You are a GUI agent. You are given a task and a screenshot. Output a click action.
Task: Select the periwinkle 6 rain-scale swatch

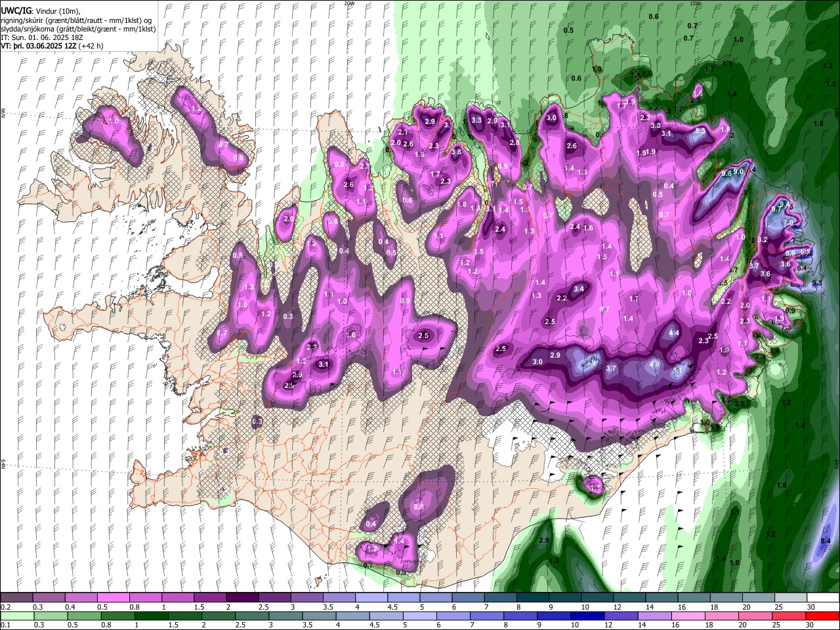pyautogui.click(x=453, y=616)
